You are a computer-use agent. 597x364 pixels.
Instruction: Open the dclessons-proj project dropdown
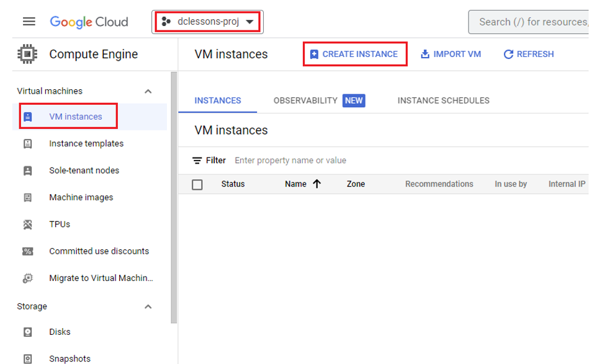click(x=207, y=22)
